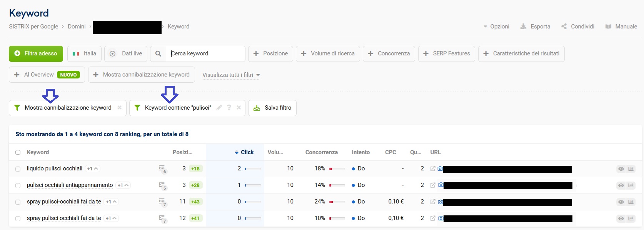Viewport: 644px width, 230px height.
Task: Open external URL link for pulisci occhiali antiappannamento
Action: pos(433,185)
